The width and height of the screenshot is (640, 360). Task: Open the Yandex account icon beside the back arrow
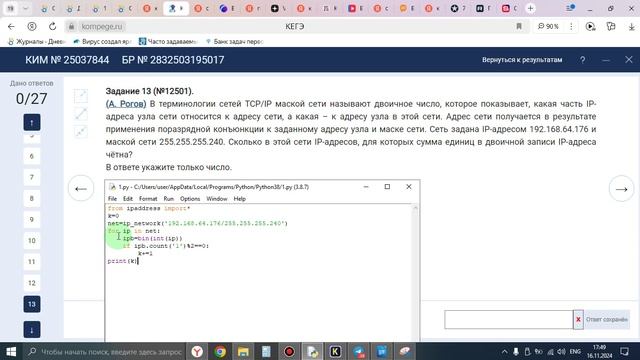coord(31,27)
